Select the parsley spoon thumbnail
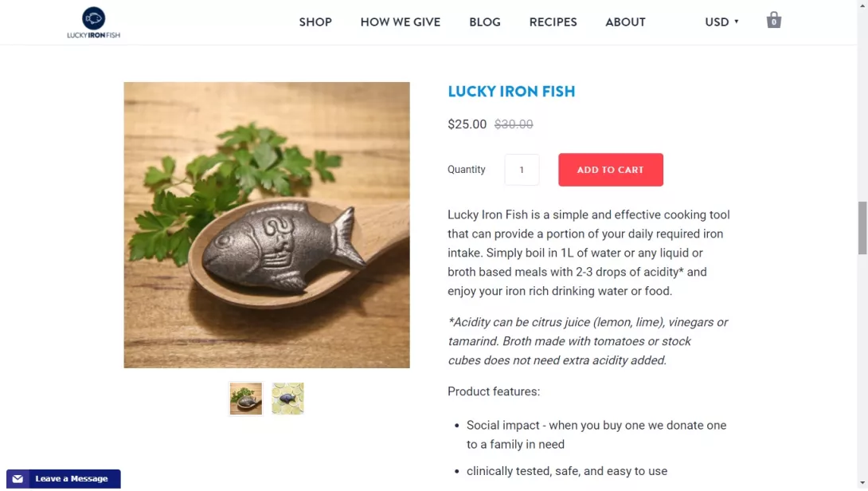This screenshot has width=868, height=491. (246, 399)
